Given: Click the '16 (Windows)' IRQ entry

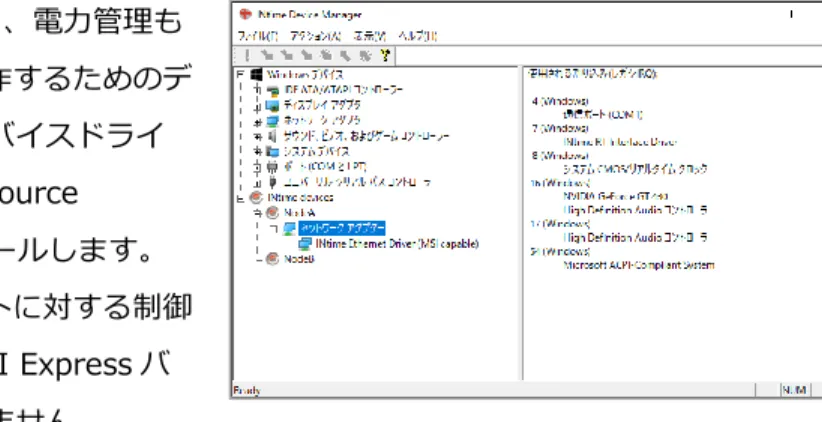Looking at the screenshot, I should [560, 183].
